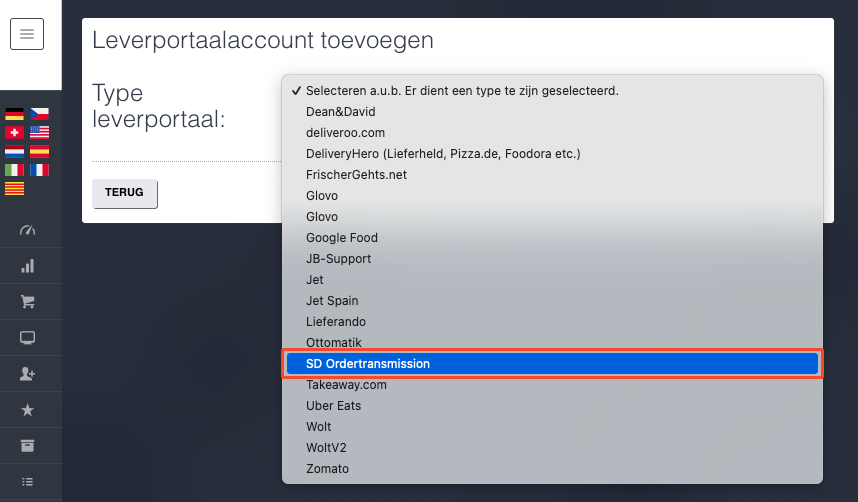This screenshot has height=502, width=858.
Task: Choose the Swiss flag language
Action: [x=14, y=132]
